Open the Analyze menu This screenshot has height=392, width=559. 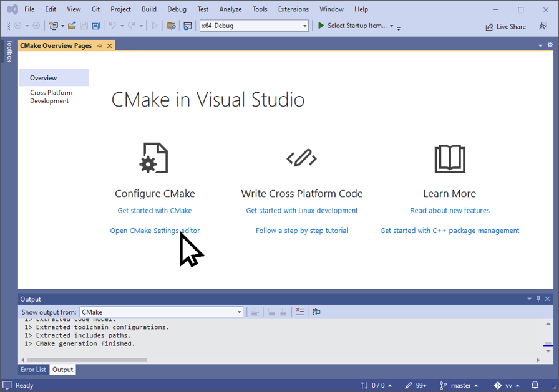(x=230, y=9)
